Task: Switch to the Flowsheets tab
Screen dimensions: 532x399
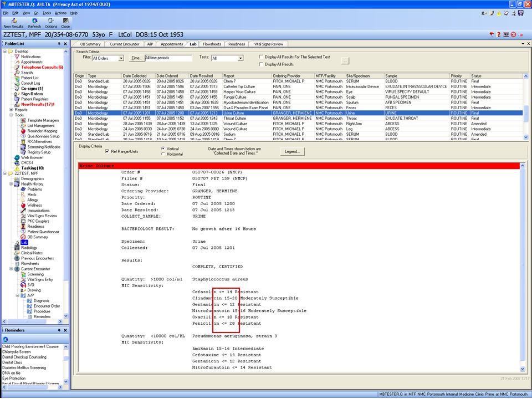Action: [x=212, y=44]
